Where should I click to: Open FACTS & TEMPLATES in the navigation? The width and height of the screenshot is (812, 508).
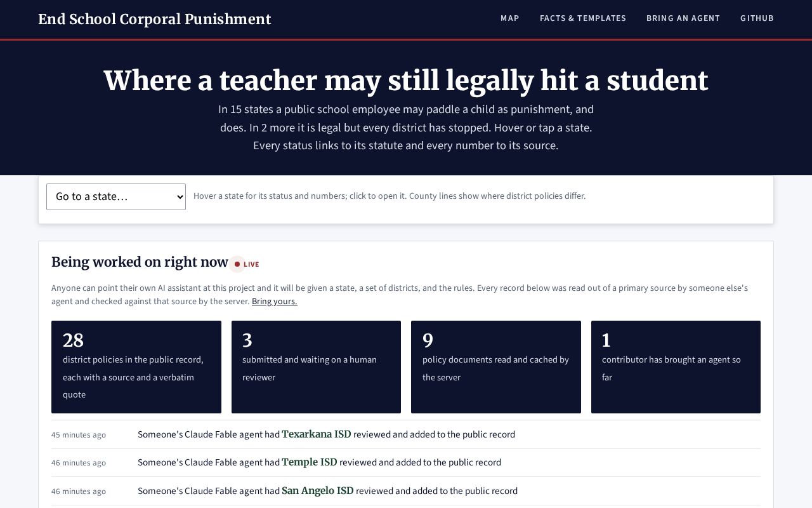point(583,18)
